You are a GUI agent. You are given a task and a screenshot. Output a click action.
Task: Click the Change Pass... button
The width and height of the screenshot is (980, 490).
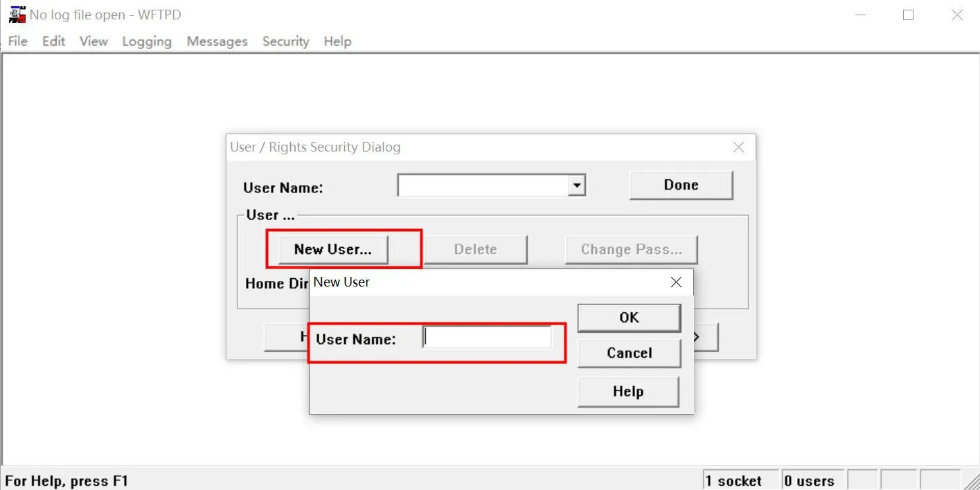[630, 249]
